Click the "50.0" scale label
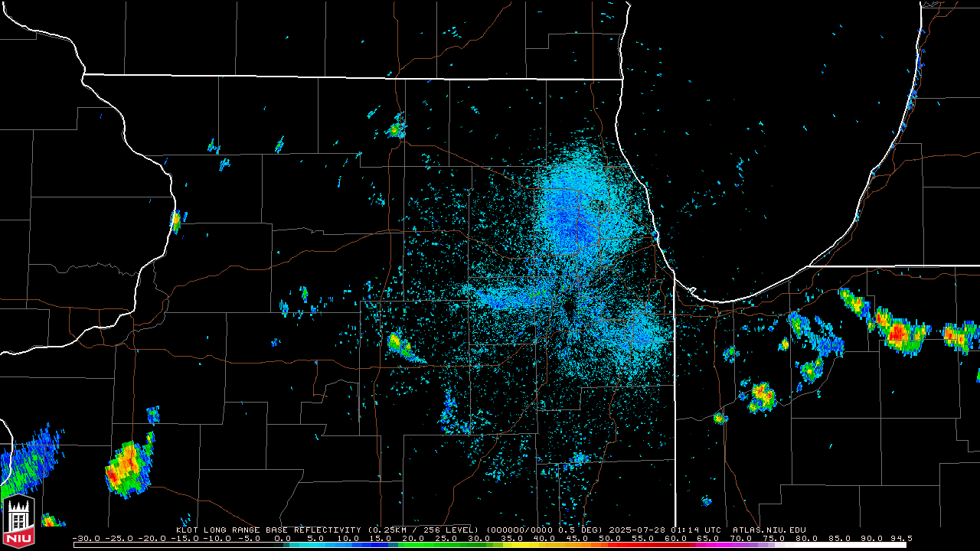980x551 pixels. [x=611, y=539]
